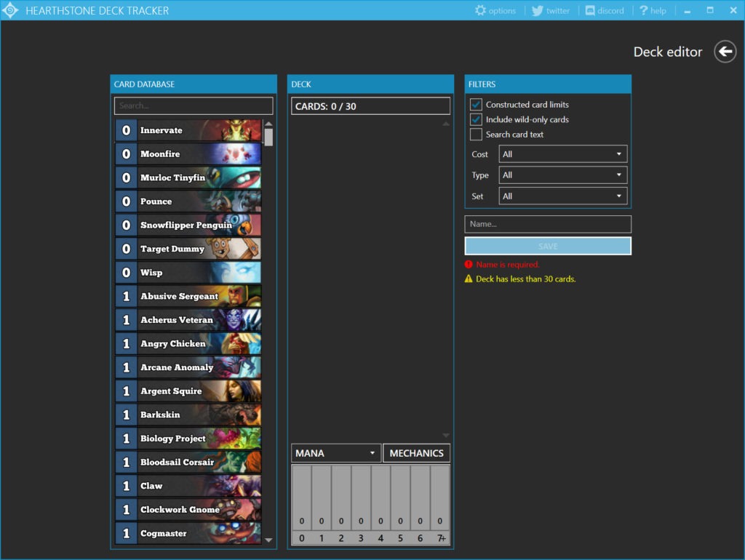Viewport: 745px width, 560px height.
Task: Click the CARD DATABASE panel header
Action: pyautogui.click(x=194, y=84)
